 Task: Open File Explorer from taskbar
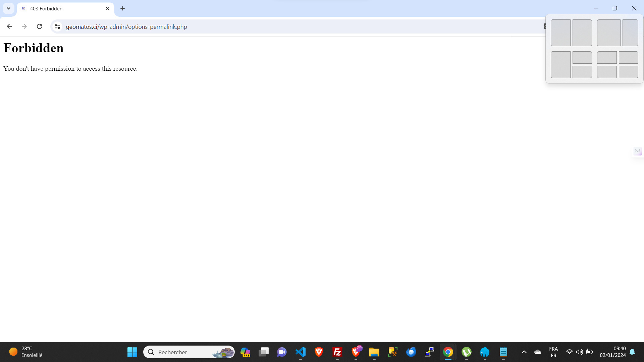[374, 352]
